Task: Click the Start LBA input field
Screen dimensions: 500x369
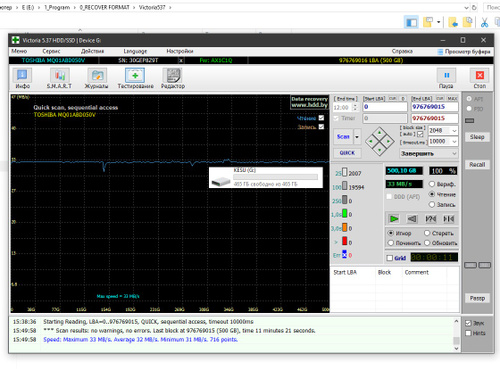Action: [x=385, y=107]
